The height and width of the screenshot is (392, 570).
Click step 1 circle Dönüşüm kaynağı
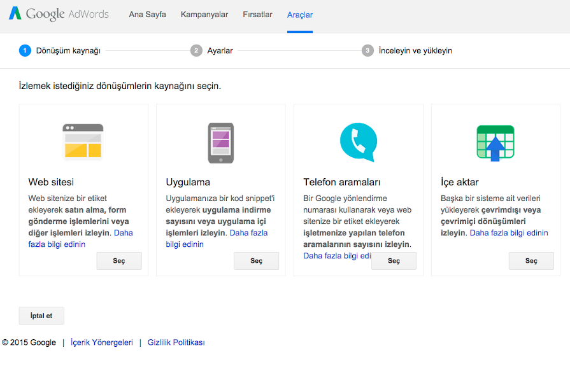(25, 50)
